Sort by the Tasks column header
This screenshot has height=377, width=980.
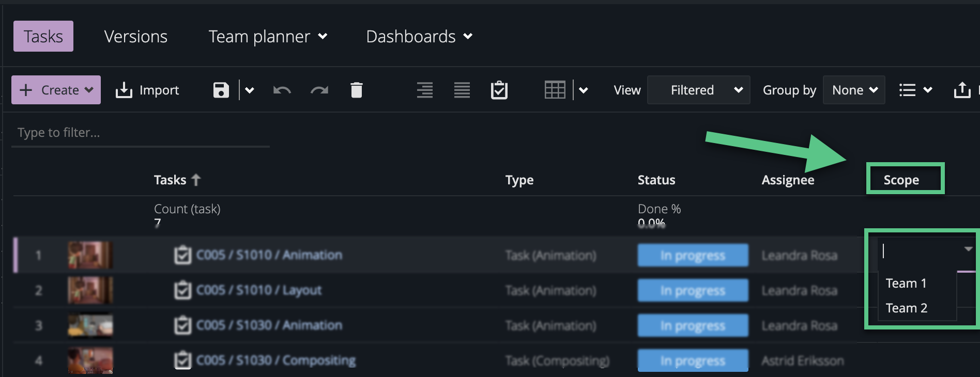point(170,180)
